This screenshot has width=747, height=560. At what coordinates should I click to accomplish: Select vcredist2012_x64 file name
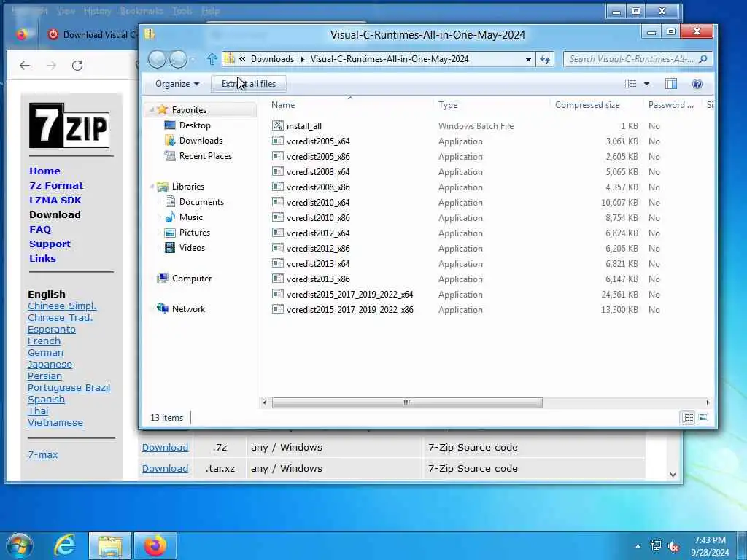tap(318, 233)
